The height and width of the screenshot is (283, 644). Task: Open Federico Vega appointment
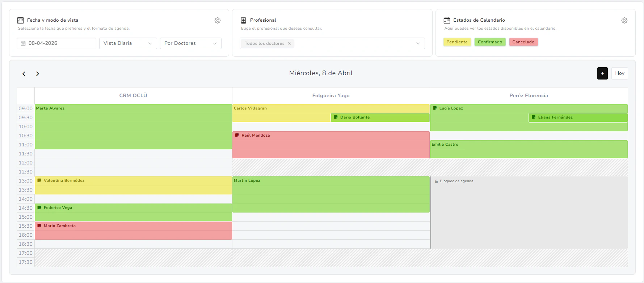[x=133, y=213]
